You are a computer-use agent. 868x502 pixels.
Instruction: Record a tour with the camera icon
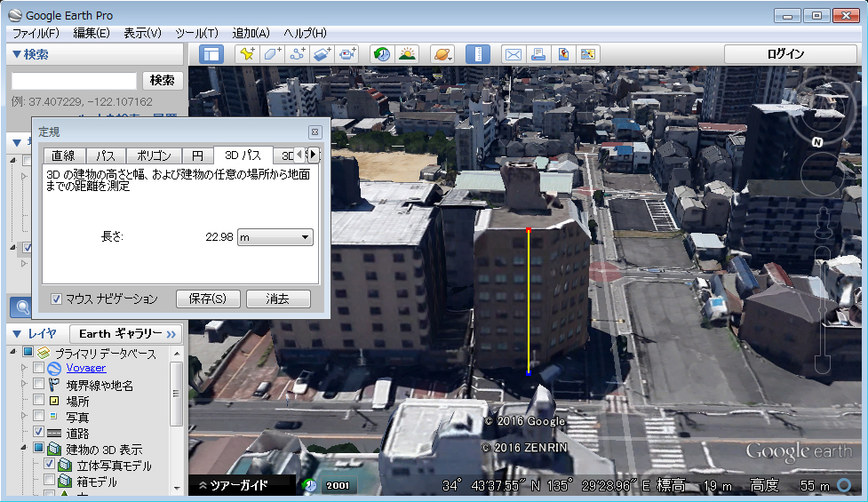click(347, 54)
